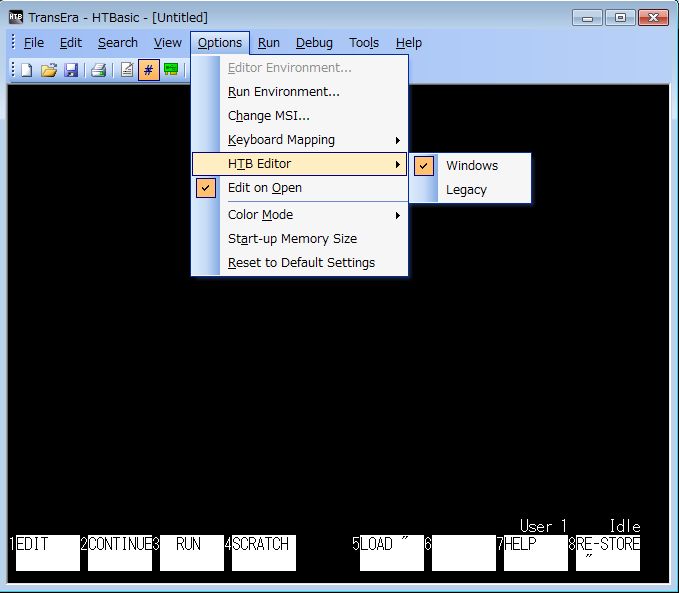Open the Edit menu

71,43
